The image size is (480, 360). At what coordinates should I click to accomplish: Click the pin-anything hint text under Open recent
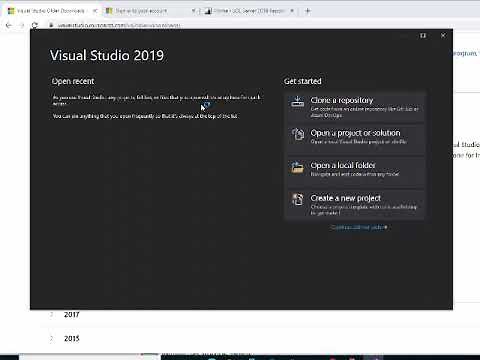pyautogui.click(x=145, y=116)
